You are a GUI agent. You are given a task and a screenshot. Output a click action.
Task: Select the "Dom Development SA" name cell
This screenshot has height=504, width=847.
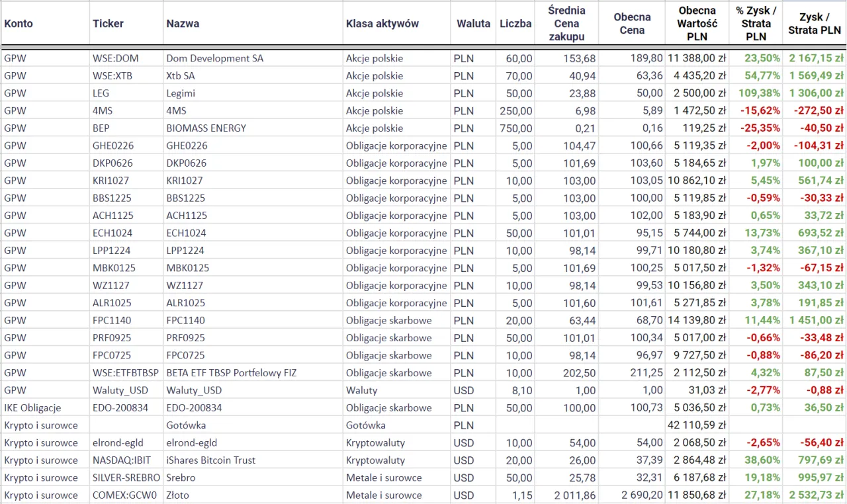pos(214,58)
